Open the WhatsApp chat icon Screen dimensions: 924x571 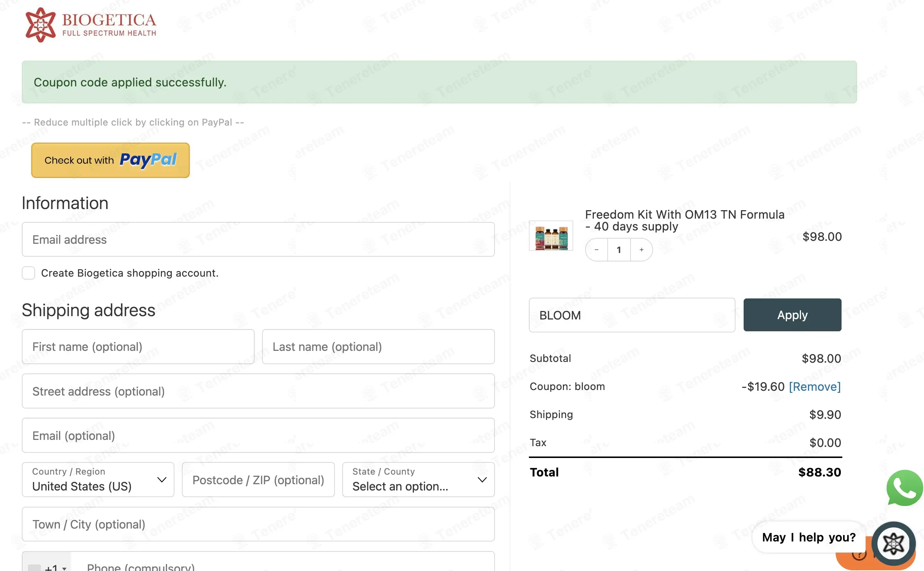(904, 488)
